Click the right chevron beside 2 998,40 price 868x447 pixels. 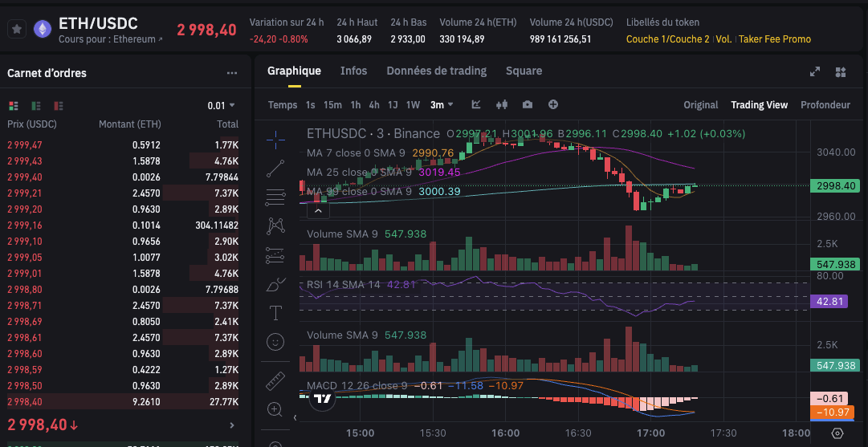click(x=232, y=425)
